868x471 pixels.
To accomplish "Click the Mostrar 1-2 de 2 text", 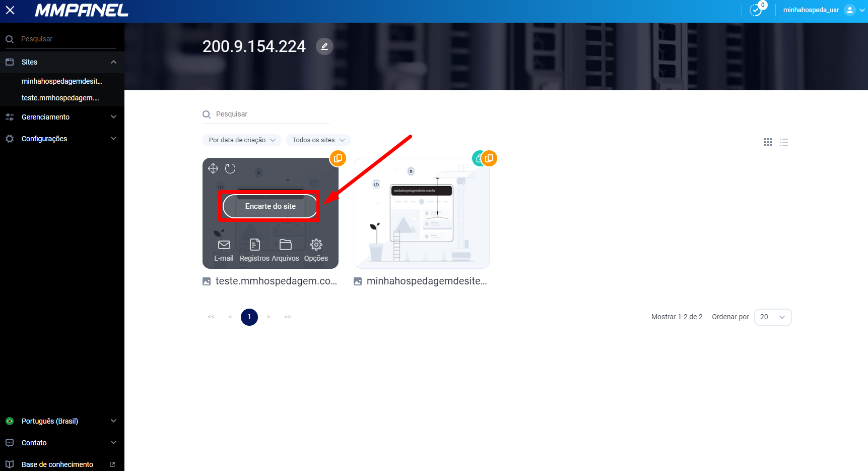I will [x=677, y=317].
